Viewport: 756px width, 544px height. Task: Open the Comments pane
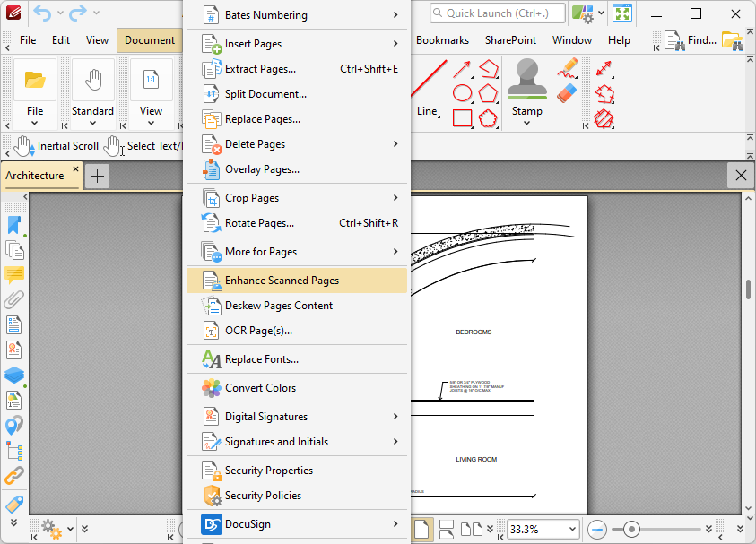(x=13, y=275)
